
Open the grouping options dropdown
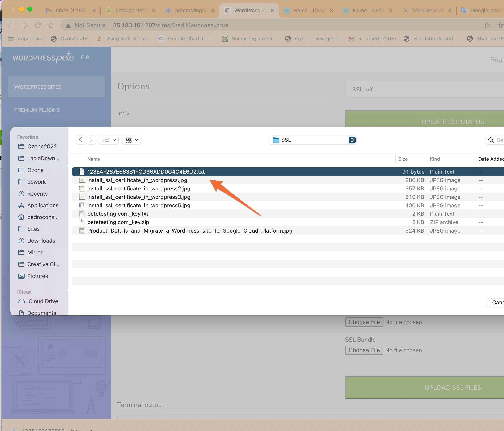tap(131, 140)
